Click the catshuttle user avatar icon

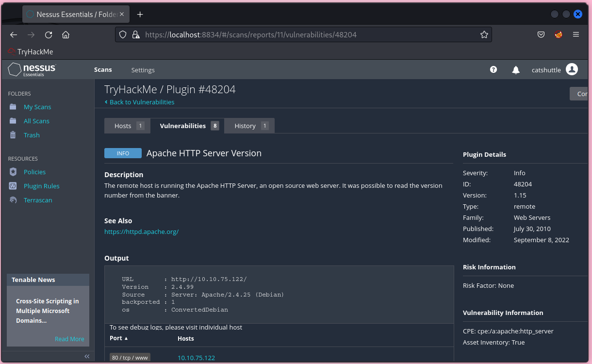(x=572, y=69)
